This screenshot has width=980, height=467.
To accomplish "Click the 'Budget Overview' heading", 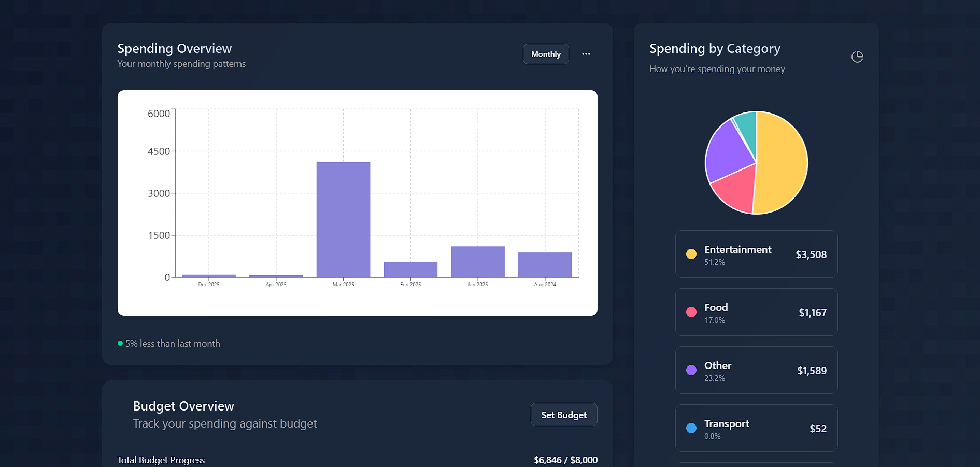I will tap(183, 406).
